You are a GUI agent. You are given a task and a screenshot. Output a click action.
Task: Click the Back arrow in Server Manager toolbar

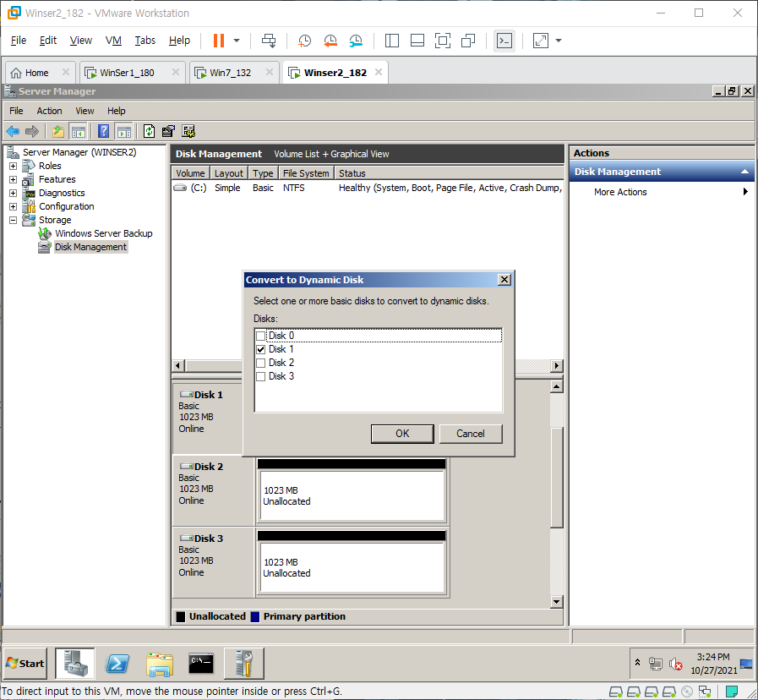(13, 131)
